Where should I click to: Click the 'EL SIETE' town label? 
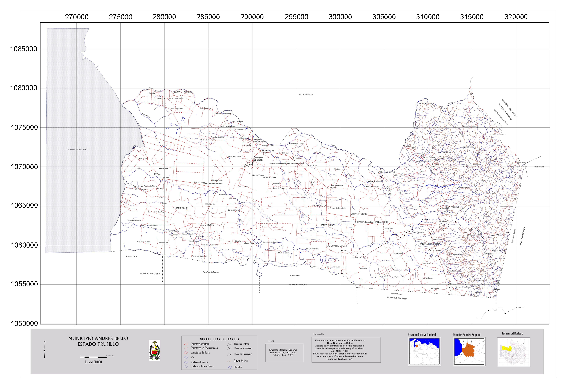pyautogui.click(x=258, y=160)
